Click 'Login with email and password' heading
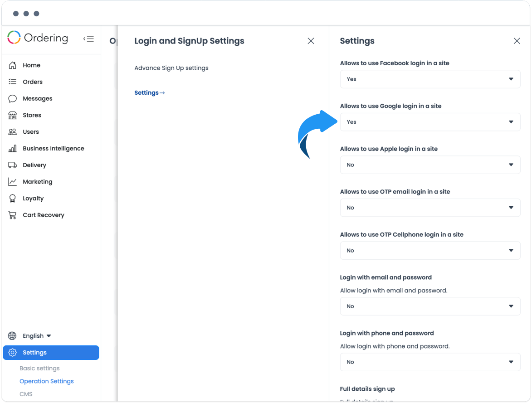The height and width of the screenshot is (403, 532). tap(386, 277)
